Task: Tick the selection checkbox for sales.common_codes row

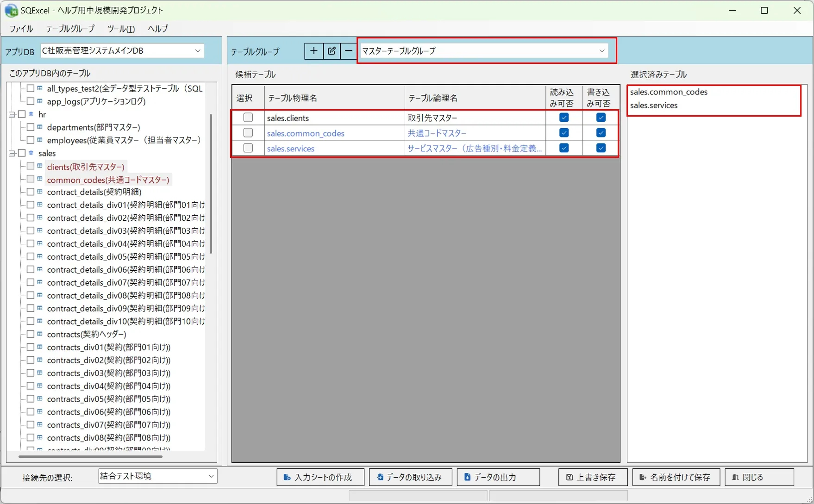Action: [x=248, y=133]
